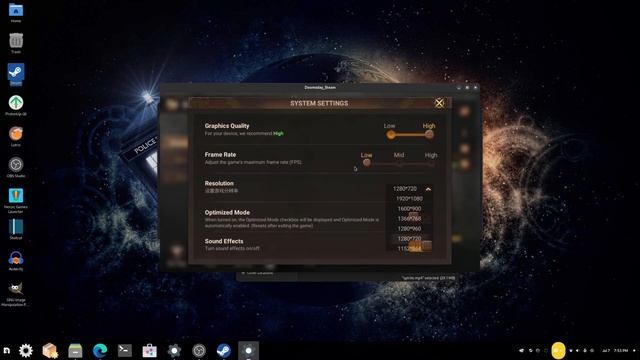Screen dimensions: 640x360
Task: Launch Lutris from the desktop
Action: pyautogui.click(x=16, y=136)
